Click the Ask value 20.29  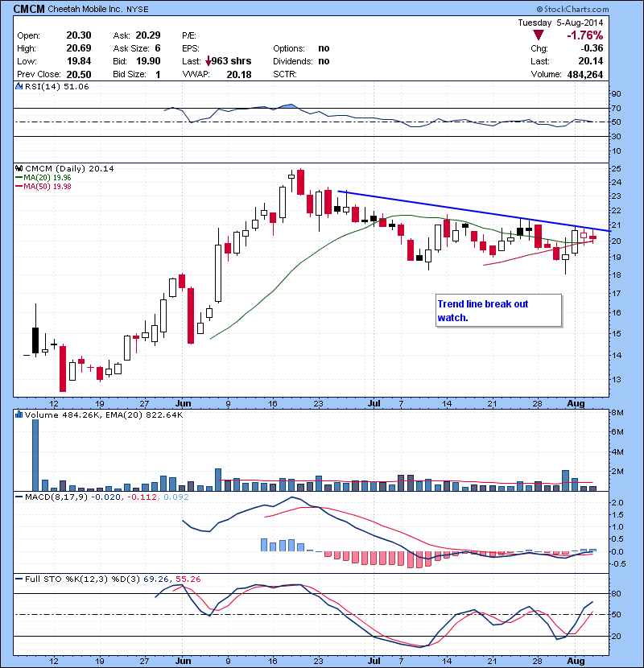coord(148,35)
